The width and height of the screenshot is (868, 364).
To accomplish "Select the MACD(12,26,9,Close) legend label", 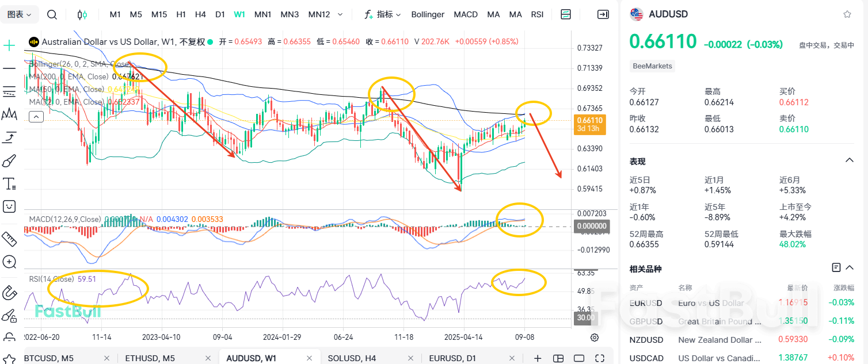I will coord(65,219).
